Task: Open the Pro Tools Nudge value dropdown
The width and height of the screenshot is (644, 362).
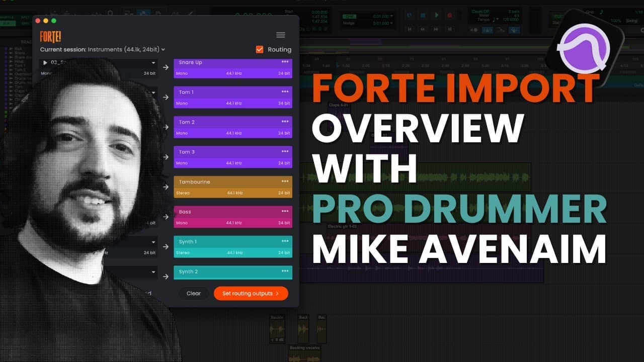Action: (391, 23)
